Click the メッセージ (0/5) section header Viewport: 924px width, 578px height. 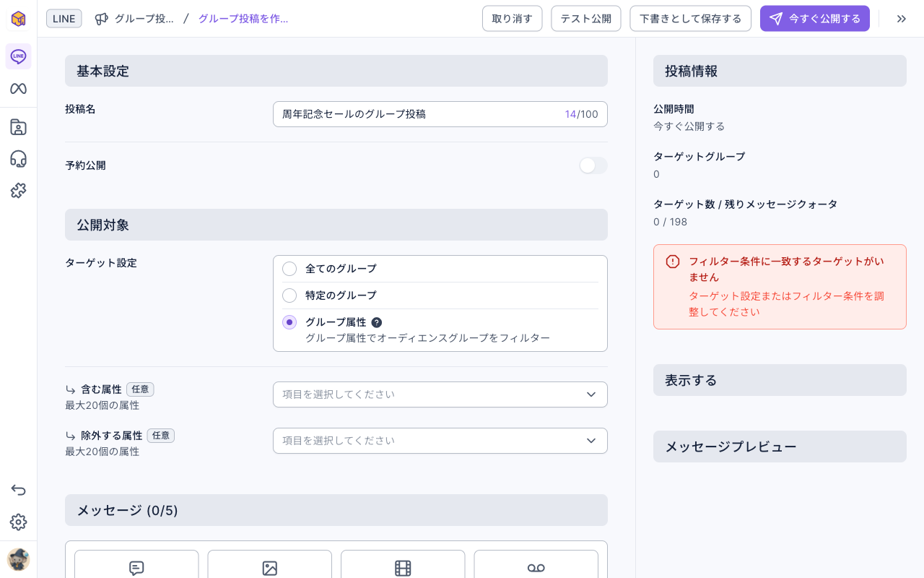coord(336,510)
